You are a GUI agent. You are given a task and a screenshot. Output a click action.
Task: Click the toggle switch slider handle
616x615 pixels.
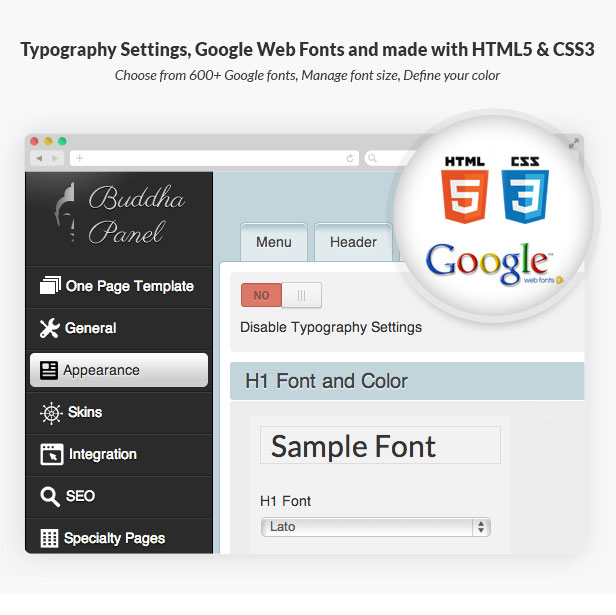coord(301,295)
